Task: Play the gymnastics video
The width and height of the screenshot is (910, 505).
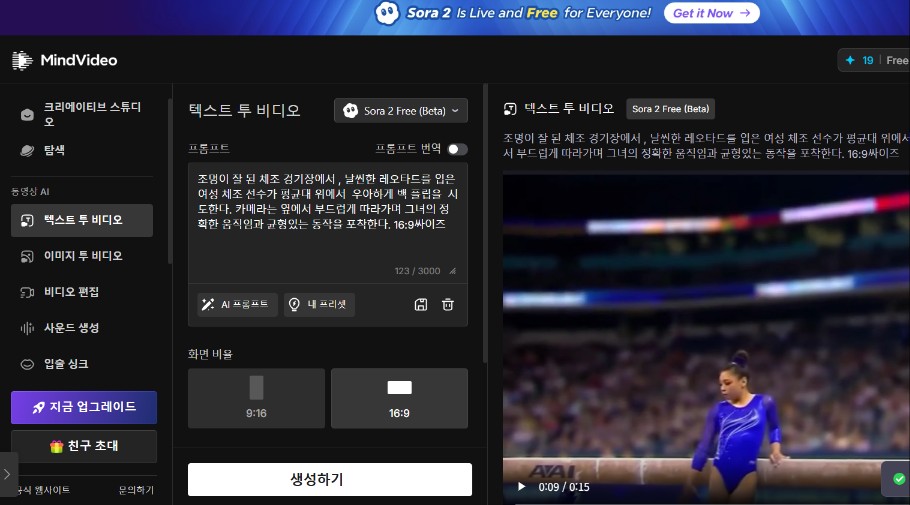Action: [x=521, y=487]
